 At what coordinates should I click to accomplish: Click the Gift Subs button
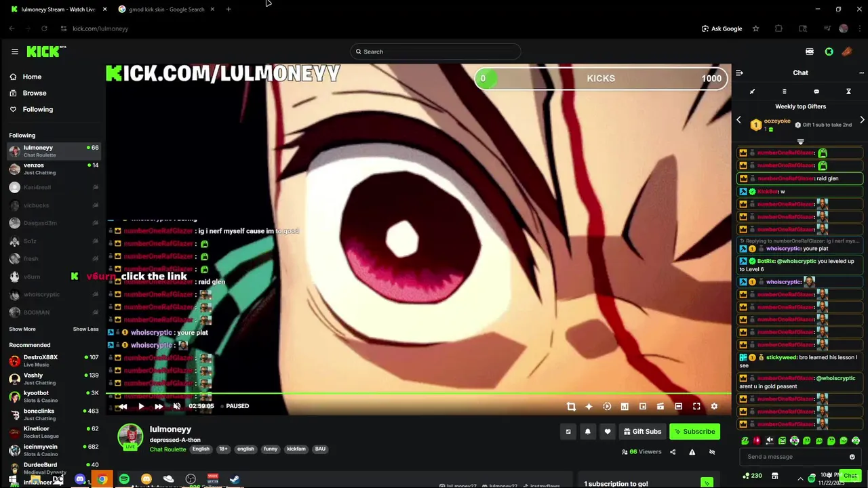point(642,432)
